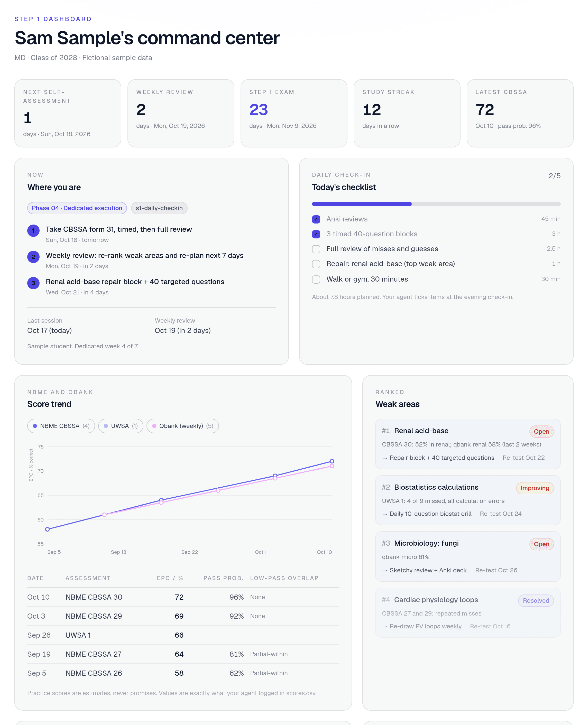This screenshot has width=588, height=725.
Task: Click the Open badge on Microbiology: fungi
Action: (x=541, y=544)
